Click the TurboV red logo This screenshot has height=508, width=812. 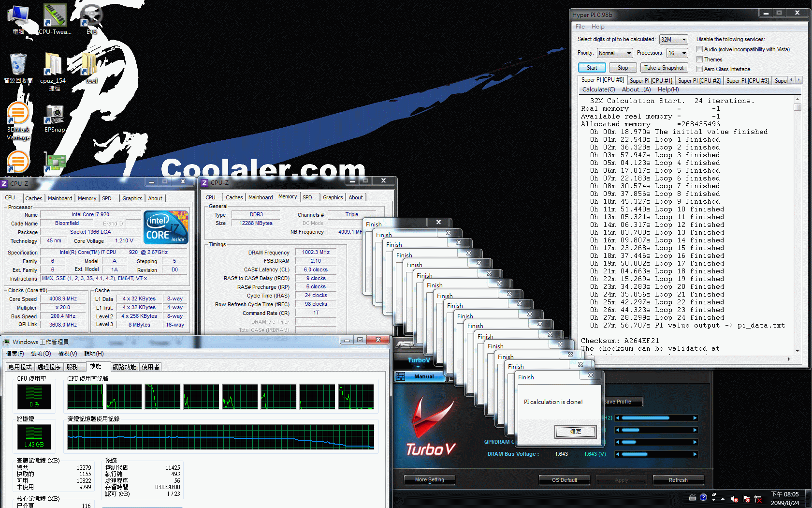[431, 426]
